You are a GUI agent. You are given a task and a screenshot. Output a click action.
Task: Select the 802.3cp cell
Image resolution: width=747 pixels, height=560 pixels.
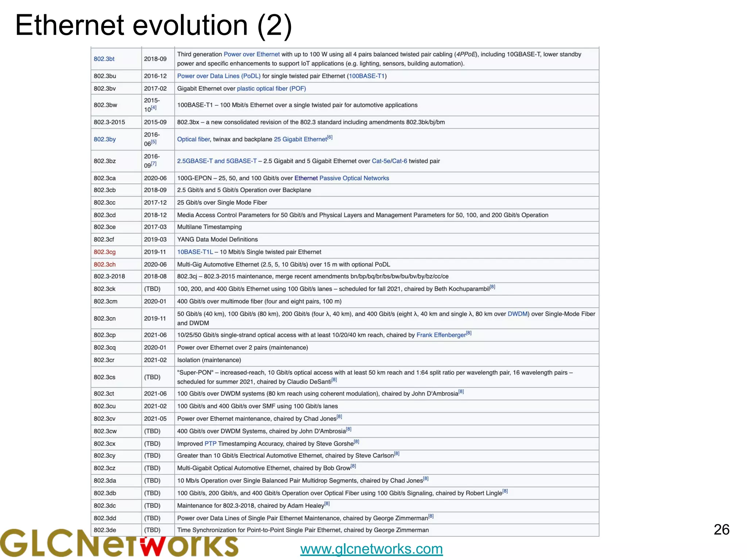(116, 335)
